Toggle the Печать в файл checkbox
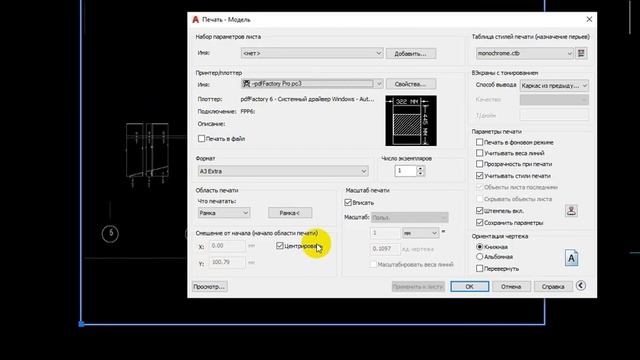This screenshot has height=360, width=640. [201, 139]
